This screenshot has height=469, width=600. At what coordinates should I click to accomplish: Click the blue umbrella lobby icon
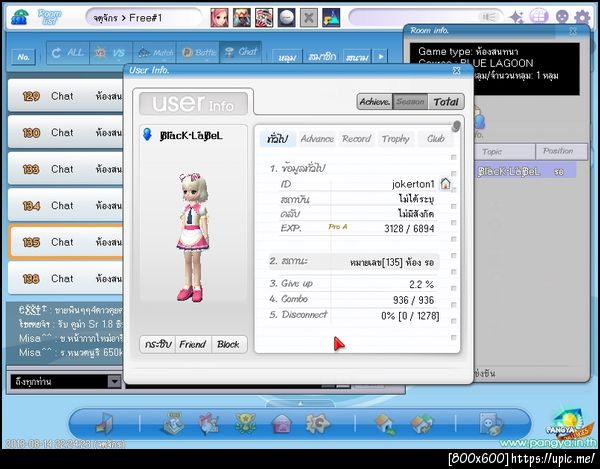[x=19, y=18]
